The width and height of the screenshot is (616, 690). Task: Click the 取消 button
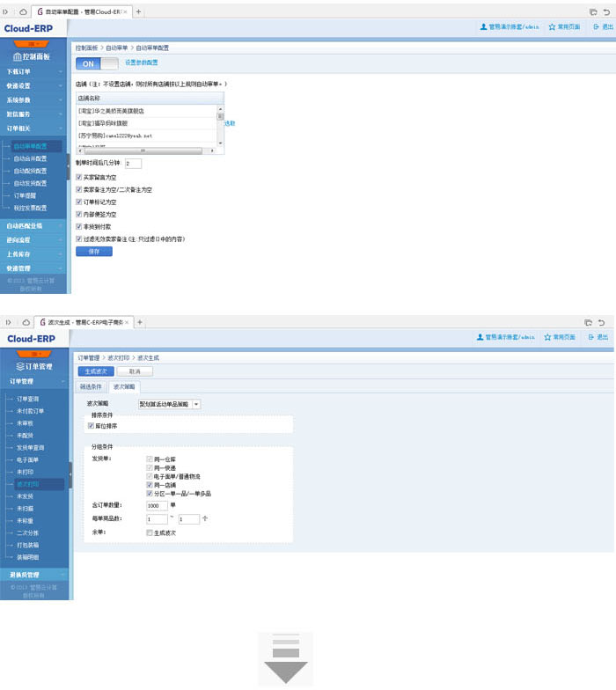coord(135,371)
